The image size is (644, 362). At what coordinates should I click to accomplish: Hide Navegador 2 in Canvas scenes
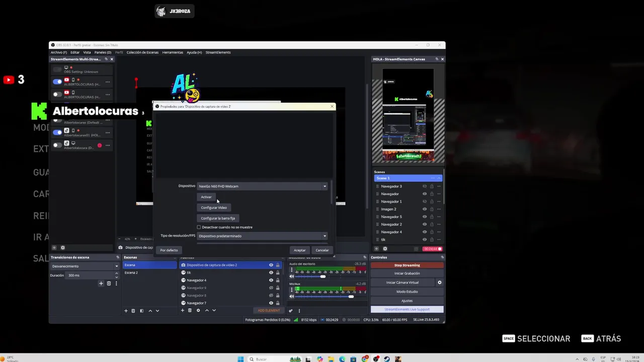(425, 224)
